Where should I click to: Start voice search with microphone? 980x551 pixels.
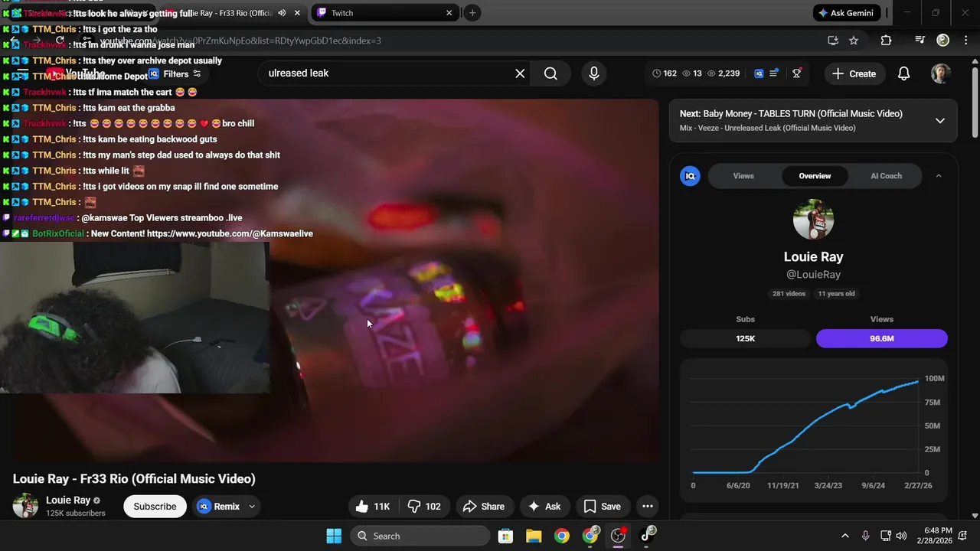[593, 73]
